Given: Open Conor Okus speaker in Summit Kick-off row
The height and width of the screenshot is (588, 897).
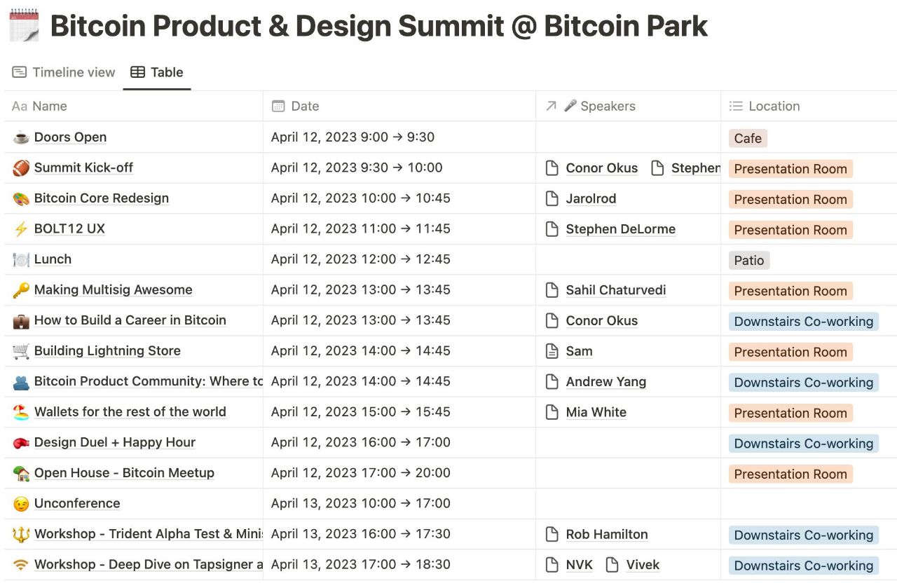Looking at the screenshot, I should click(602, 168).
